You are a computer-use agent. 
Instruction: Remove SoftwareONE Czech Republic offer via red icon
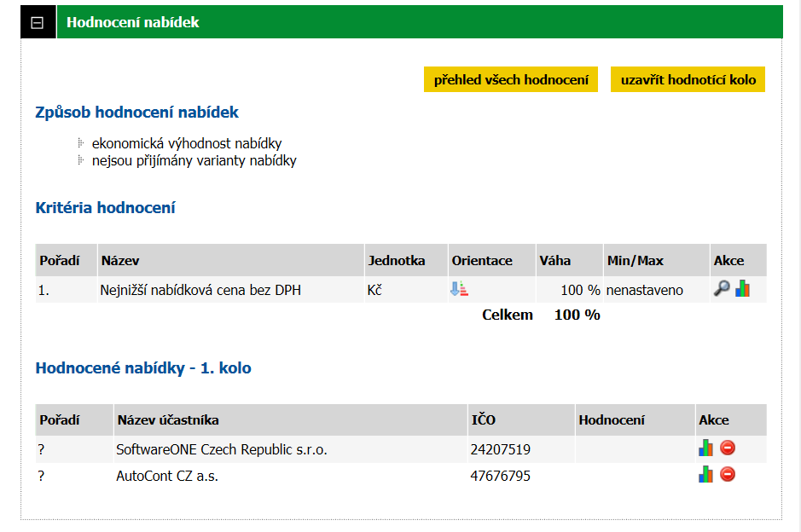(x=728, y=448)
